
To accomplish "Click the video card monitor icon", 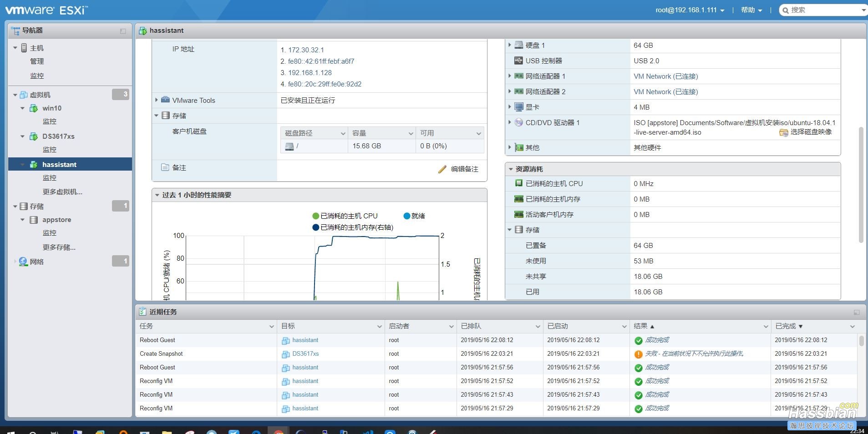I will pyautogui.click(x=519, y=107).
